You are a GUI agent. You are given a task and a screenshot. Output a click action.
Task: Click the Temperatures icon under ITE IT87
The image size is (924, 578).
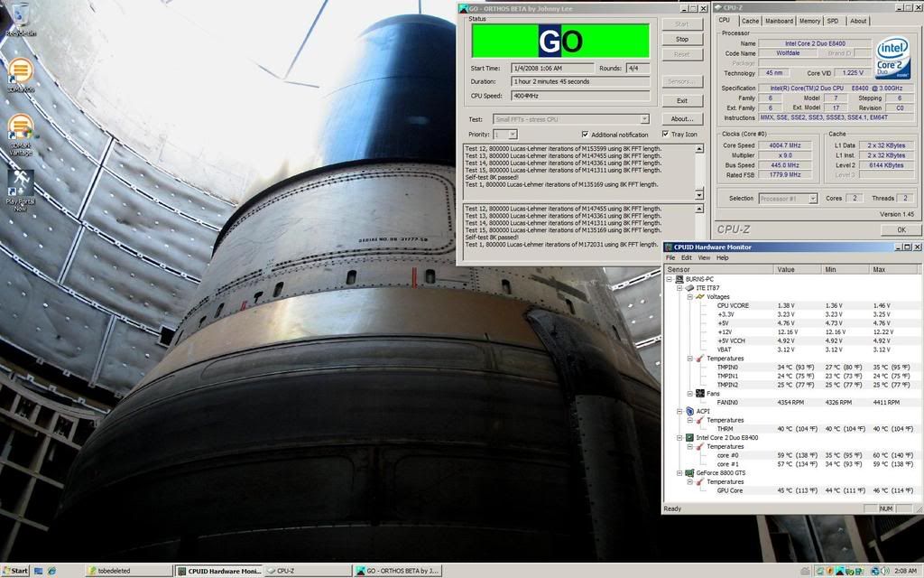point(700,359)
